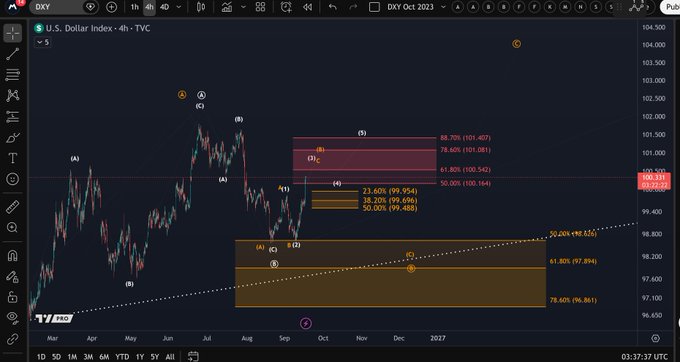Click the 03:37:37 UTC timezone clock
Screen dimensions: 680x362
click(644, 357)
